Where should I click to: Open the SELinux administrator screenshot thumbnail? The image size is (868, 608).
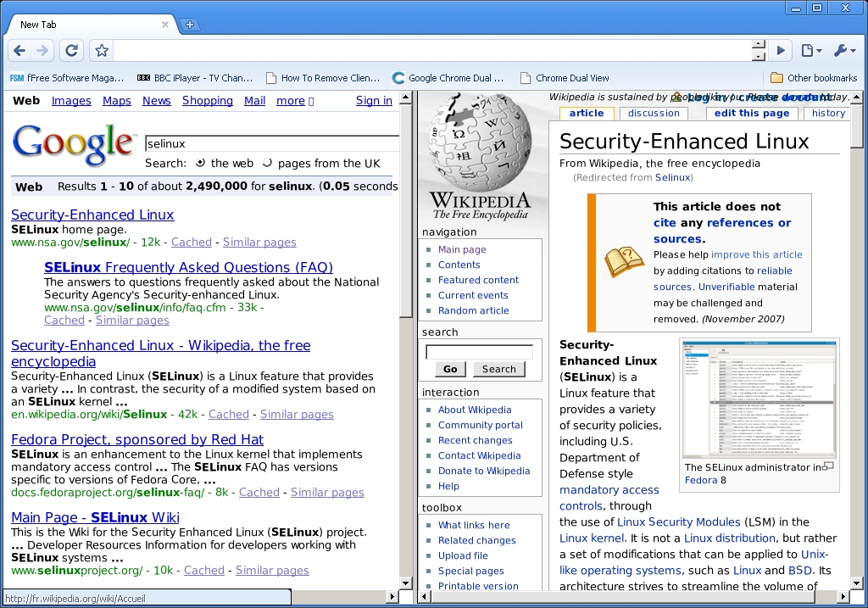pos(759,399)
